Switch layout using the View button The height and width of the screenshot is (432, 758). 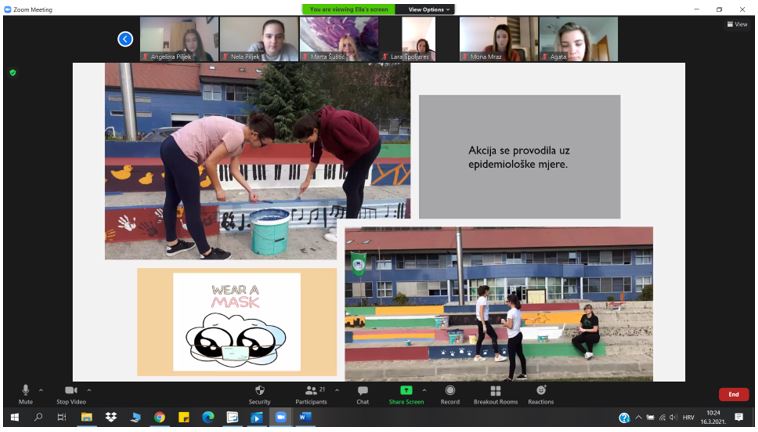737,24
